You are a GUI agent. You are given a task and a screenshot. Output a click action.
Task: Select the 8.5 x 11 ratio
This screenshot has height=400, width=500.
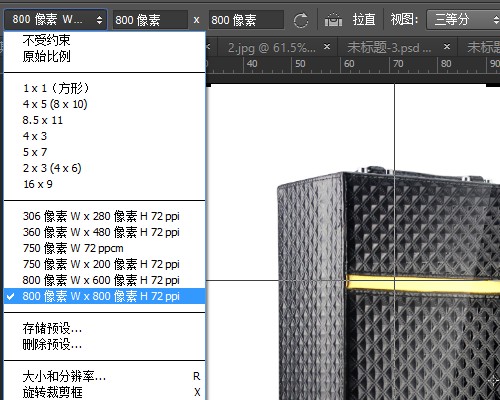pyautogui.click(x=104, y=120)
